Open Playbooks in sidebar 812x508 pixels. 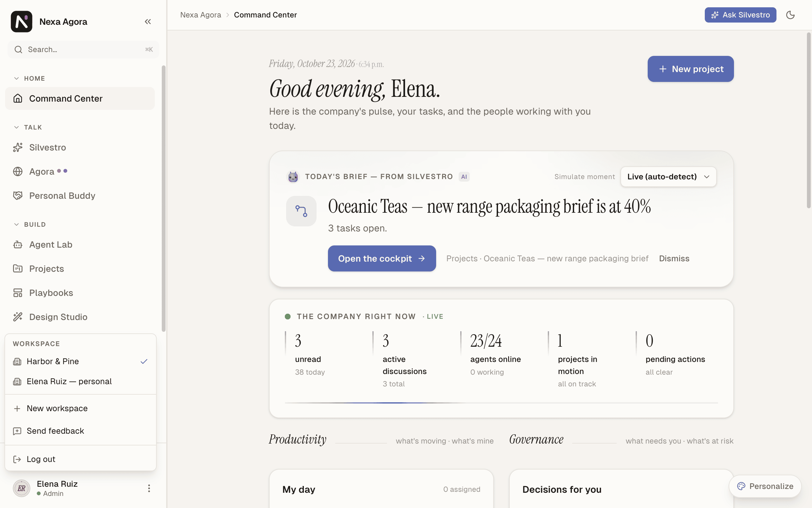[x=80, y=293]
